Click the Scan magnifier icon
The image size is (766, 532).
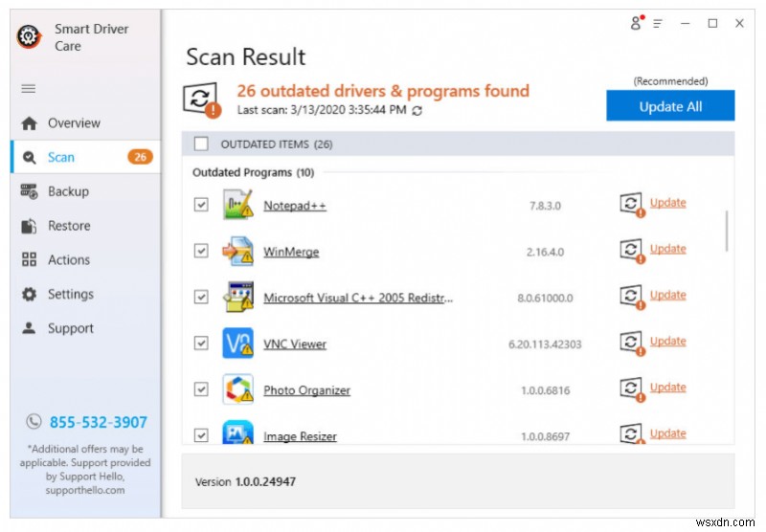[30, 157]
